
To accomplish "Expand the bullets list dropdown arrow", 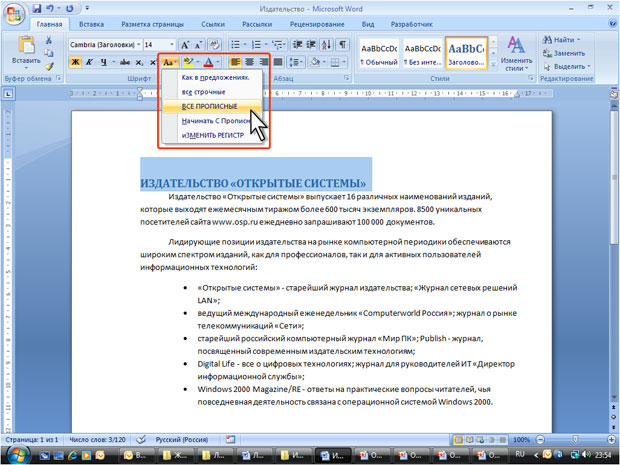I will click(245, 45).
